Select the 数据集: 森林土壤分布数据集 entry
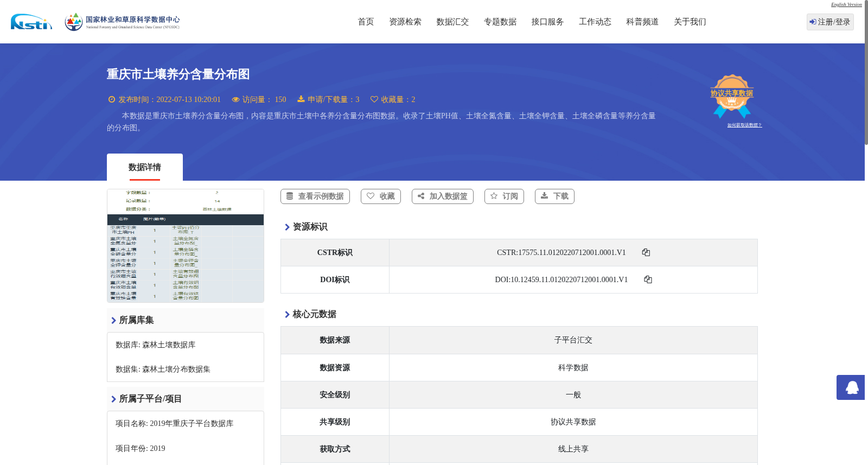 (163, 370)
